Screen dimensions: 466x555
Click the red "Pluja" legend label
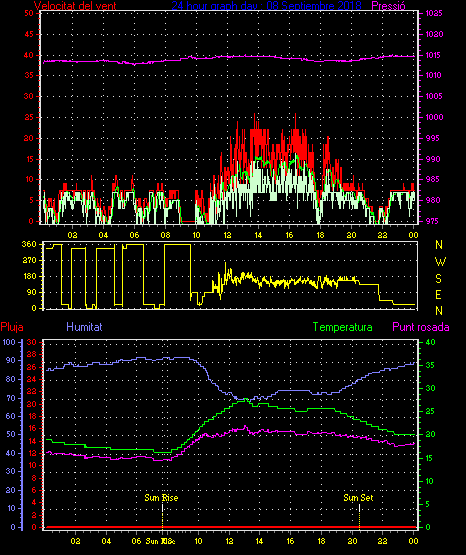coord(12,327)
